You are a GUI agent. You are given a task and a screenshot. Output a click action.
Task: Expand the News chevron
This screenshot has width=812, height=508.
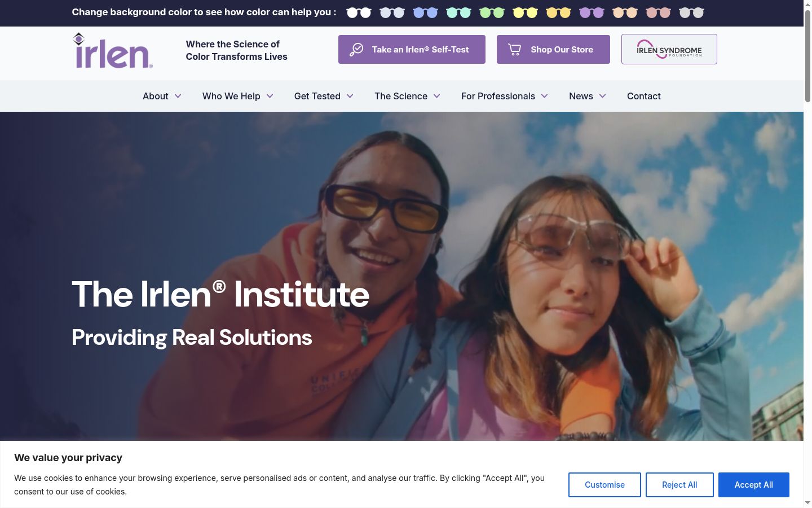pos(602,96)
